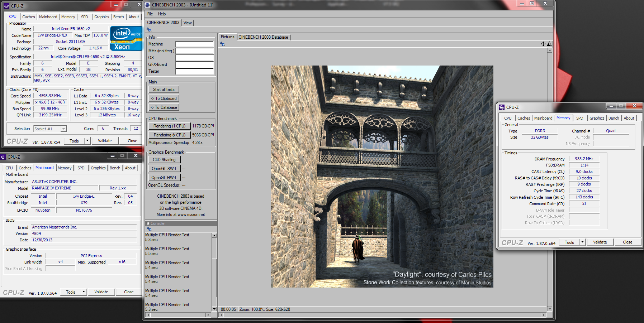The width and height of the screenshot is (644, 323).
Task: Click the Tester input field
Action: pyautogui.click(x=194, y=71)
